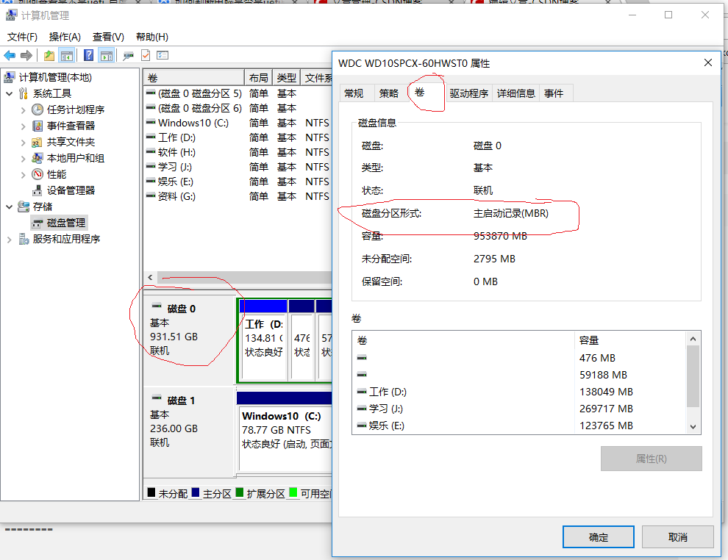Click the disk rescan magnifier toolbar icon
Image resolution: width=728 pixels, height=560 pixels.
pos(128,56)
